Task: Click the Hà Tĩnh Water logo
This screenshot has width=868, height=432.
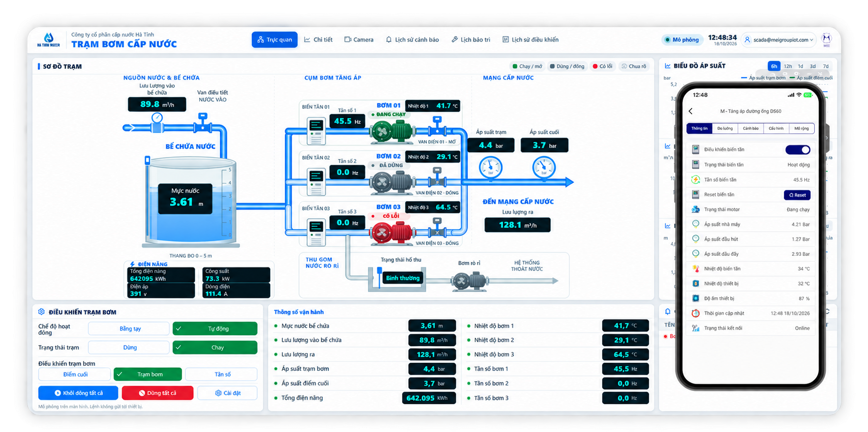Action: point(48,40)
